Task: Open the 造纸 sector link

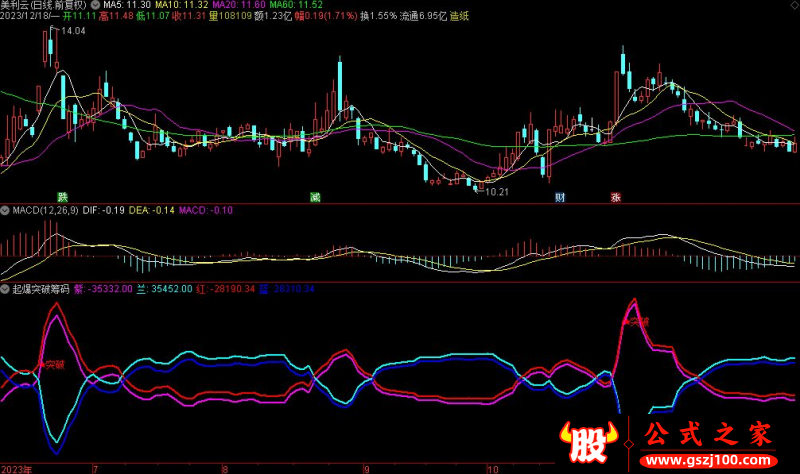Action: click(x=459, y=16)
